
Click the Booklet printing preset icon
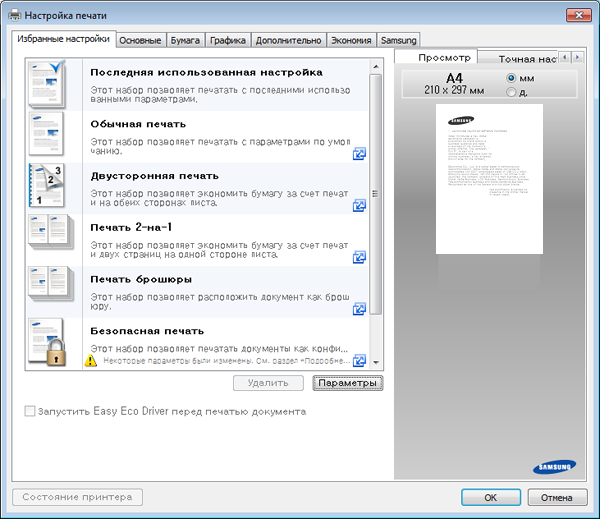point(51,284)
